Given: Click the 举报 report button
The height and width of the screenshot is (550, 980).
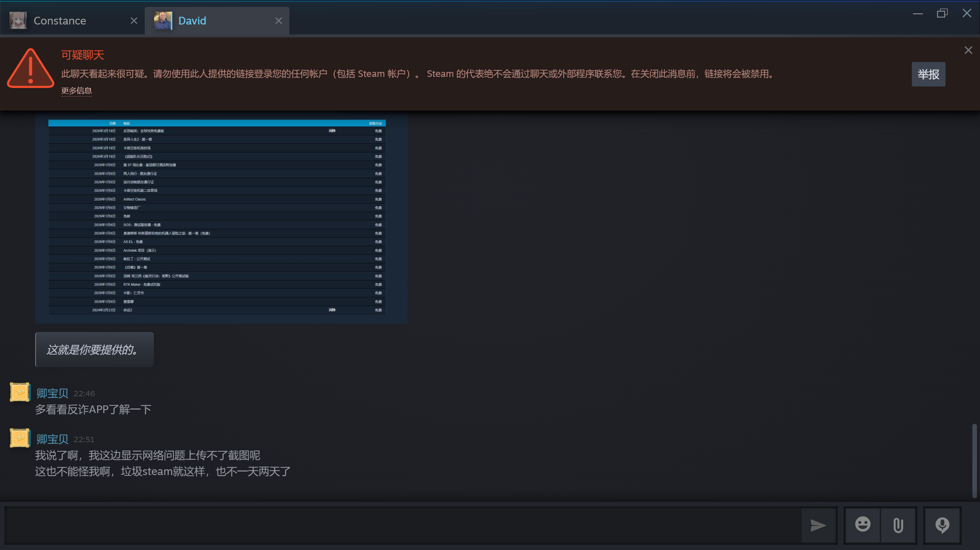Looking at the screenshot, I should pos(928,74).
